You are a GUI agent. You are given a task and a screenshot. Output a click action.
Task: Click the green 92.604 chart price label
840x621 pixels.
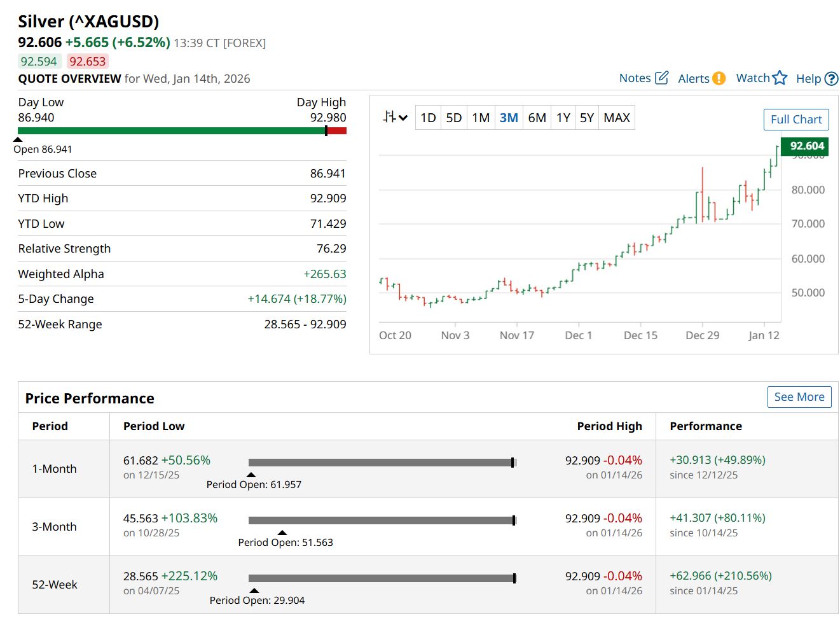click(805, 146)
